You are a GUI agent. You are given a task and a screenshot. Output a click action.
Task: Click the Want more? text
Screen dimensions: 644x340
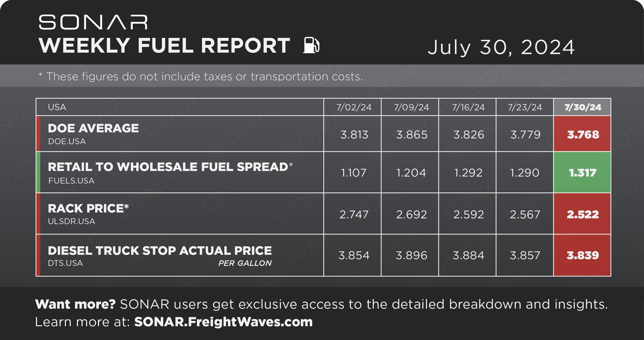coord(75,304)
